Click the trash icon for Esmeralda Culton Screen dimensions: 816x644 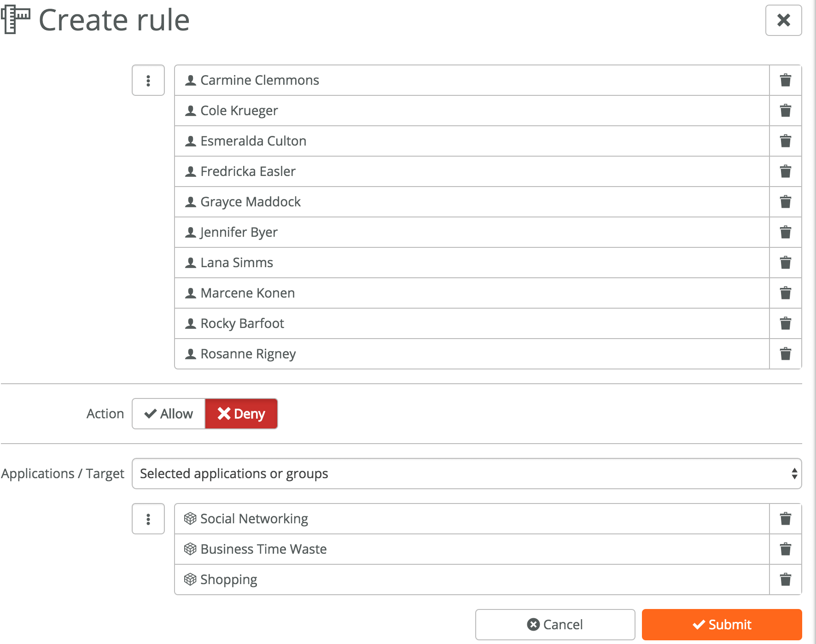[786, 141]
